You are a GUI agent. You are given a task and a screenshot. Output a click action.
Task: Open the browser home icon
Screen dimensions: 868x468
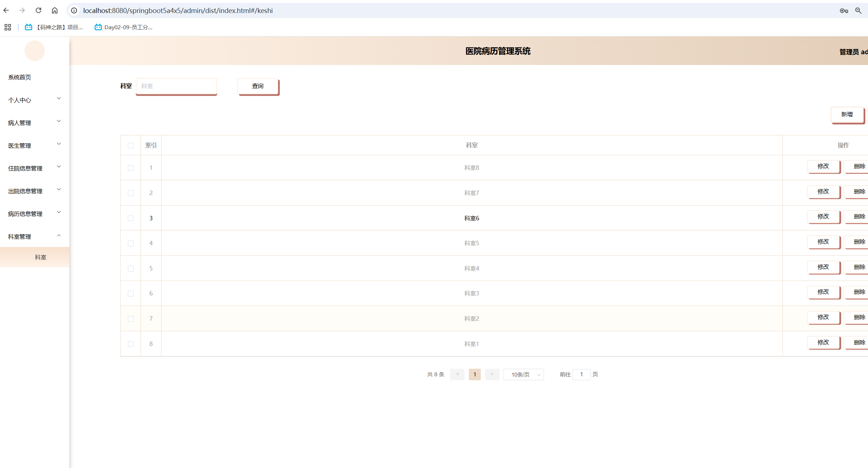[x=55, y=10]
